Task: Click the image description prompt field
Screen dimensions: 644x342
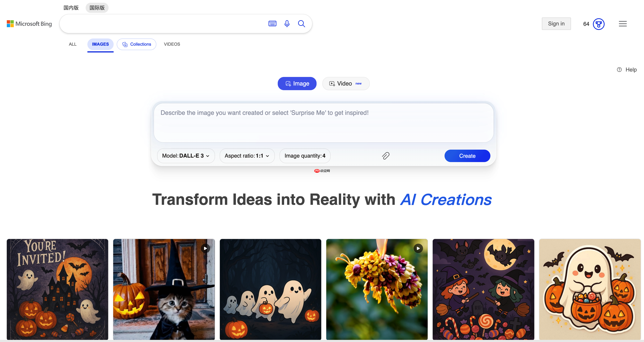Action: [324, 123]
